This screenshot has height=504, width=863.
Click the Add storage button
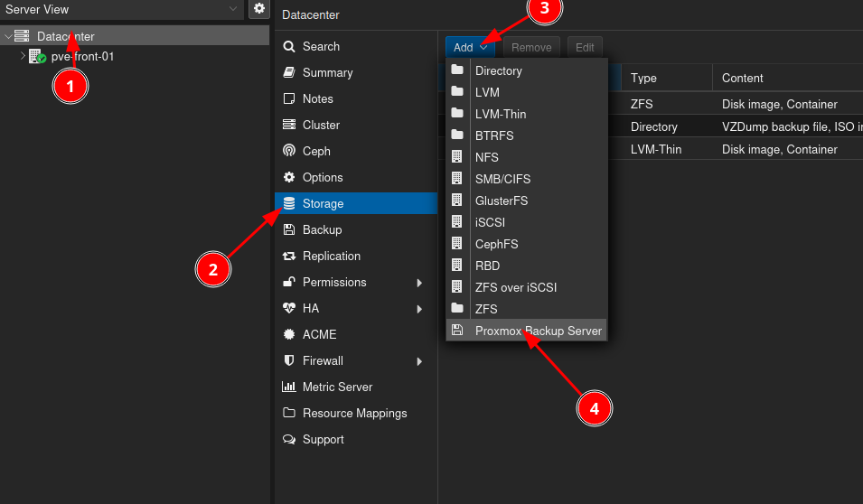[x=470, y=48]
